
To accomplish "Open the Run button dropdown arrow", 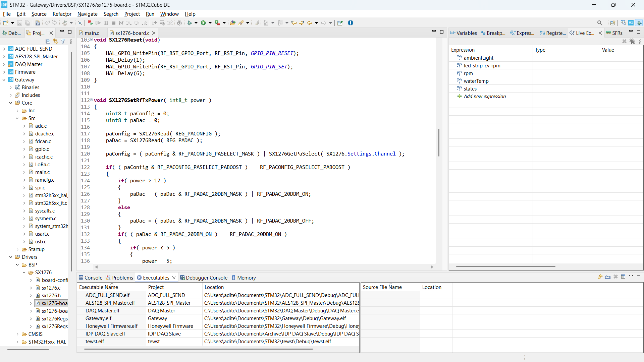I will pyautogui.click(x=210, y=23).
